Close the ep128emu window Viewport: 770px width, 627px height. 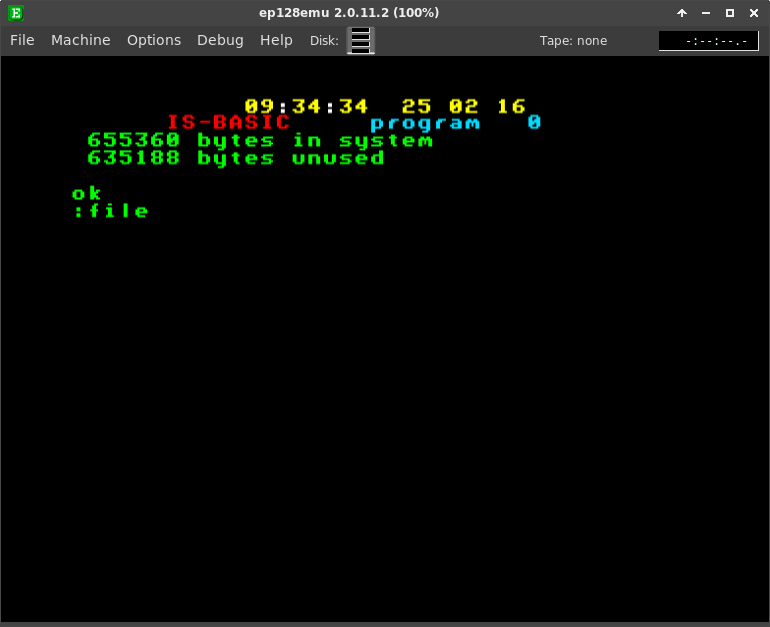click(x=754, y=13)
